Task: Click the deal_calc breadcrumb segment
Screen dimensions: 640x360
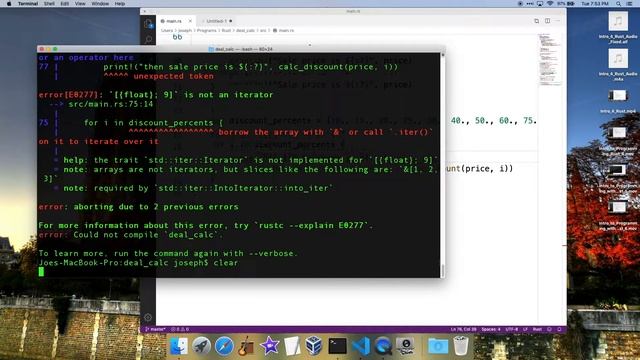Action: click(x=245, y=31)
